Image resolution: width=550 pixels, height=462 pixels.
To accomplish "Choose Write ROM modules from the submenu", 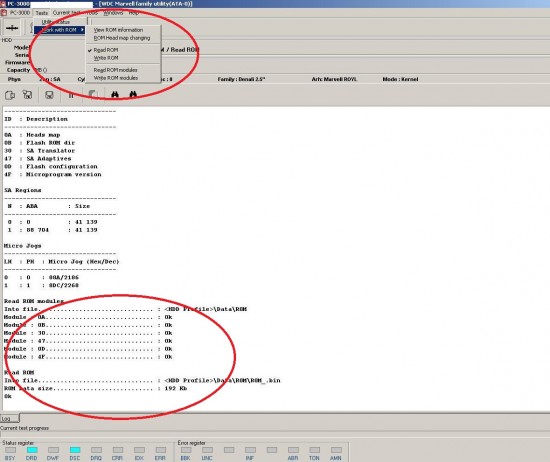I will tap(116, 78).
